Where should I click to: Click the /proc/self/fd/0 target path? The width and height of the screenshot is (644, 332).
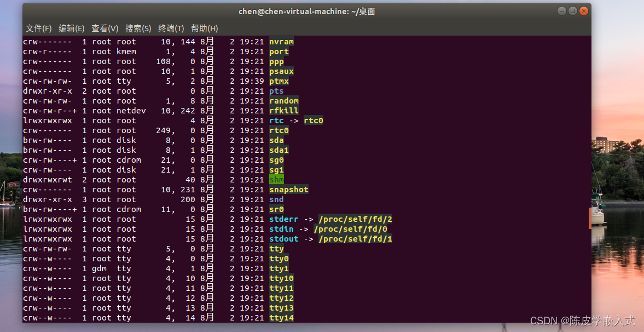tap(350, 229)
